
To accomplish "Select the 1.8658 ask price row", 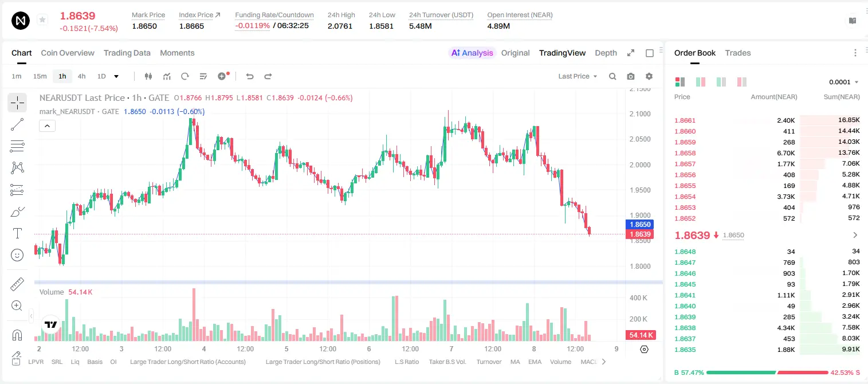I will [767, 153].
